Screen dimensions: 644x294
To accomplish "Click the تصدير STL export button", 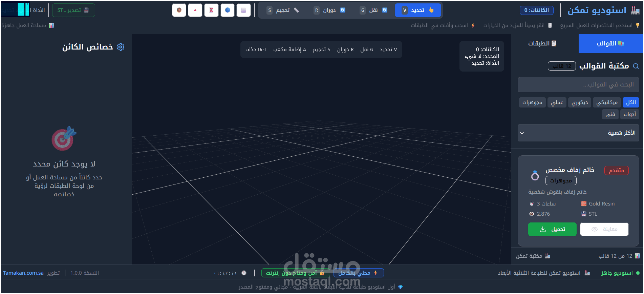I will (73, 10).
